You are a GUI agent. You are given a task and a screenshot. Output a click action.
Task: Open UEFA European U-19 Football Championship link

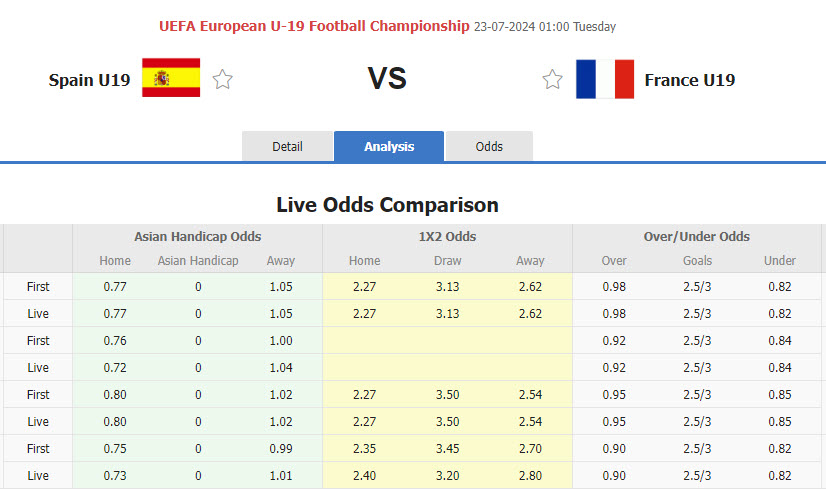coord(314,26)
